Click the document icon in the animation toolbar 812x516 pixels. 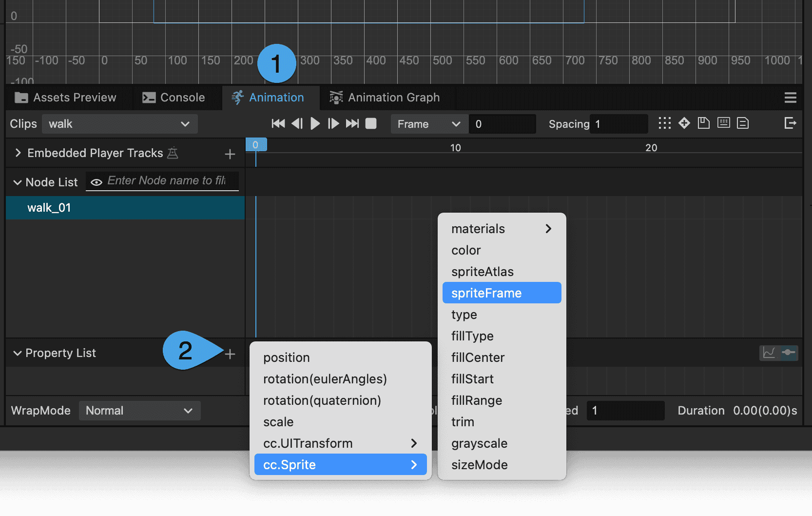[x=743, y=123]
